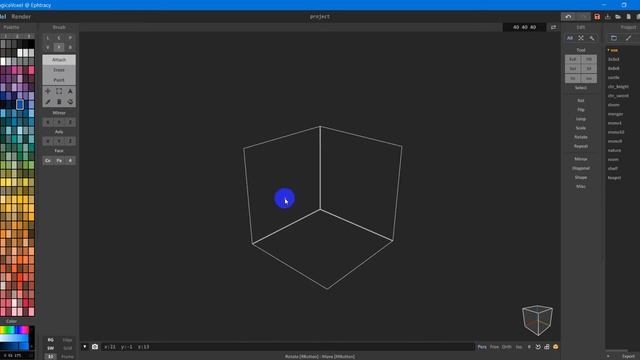
Task: Click the red Save icon
Action: pos(597,17)
